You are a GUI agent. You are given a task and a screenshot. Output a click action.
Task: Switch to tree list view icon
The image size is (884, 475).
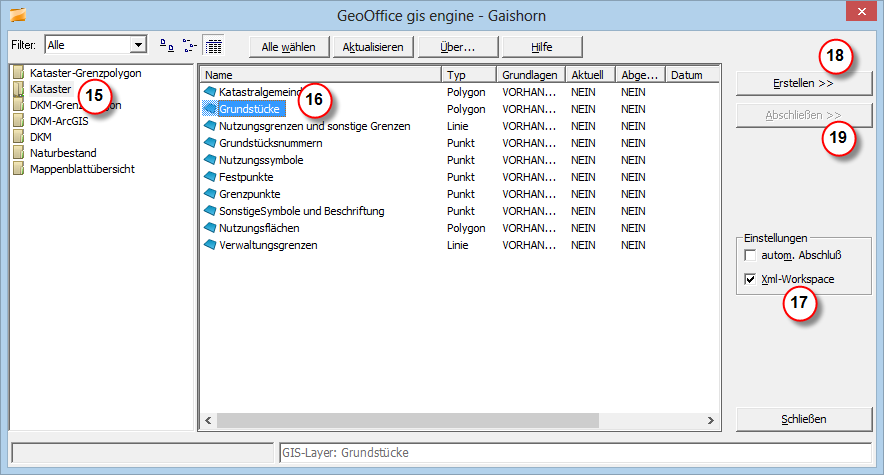[x=190, y=46]
